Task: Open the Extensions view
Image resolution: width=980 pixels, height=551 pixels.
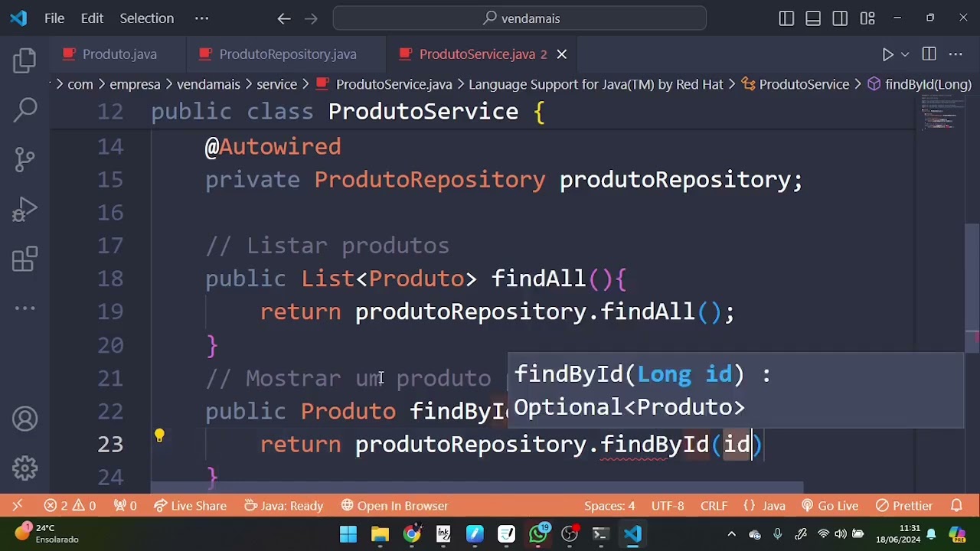Action: pyautogui.click(x=24, y=259)
